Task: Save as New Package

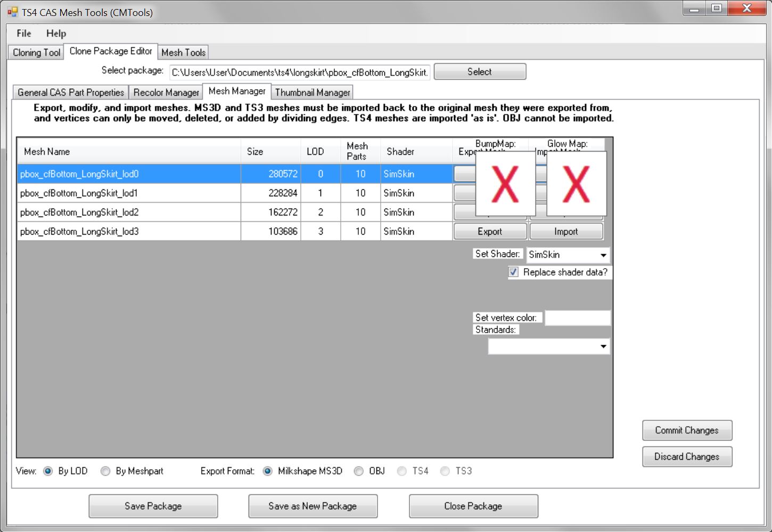Action: tap(313, 506)
